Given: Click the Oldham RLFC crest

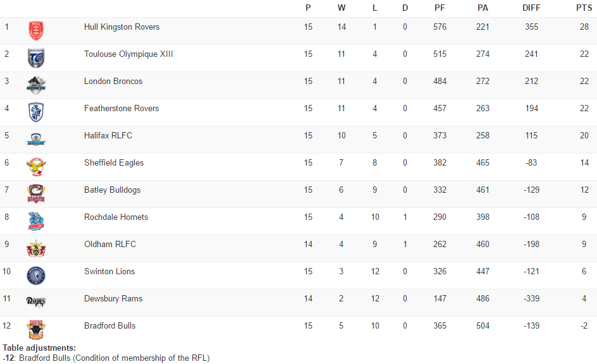Looking at the screenshot, I should (36, 248).
